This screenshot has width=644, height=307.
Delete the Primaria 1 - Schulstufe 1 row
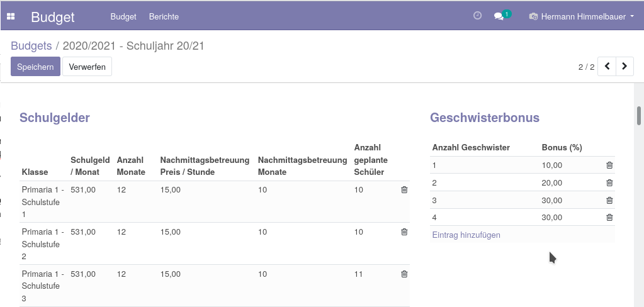[x=404, y=189]
